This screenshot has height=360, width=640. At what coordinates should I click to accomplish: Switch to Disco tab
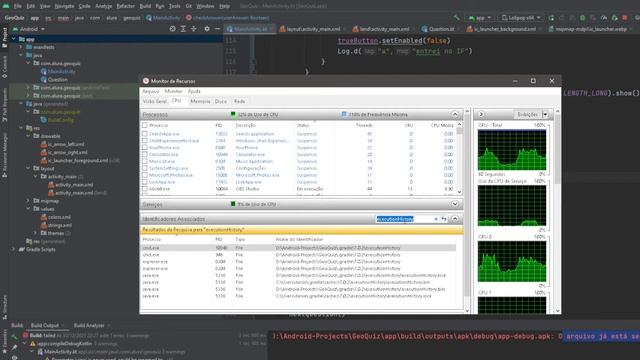click(221, 101)
